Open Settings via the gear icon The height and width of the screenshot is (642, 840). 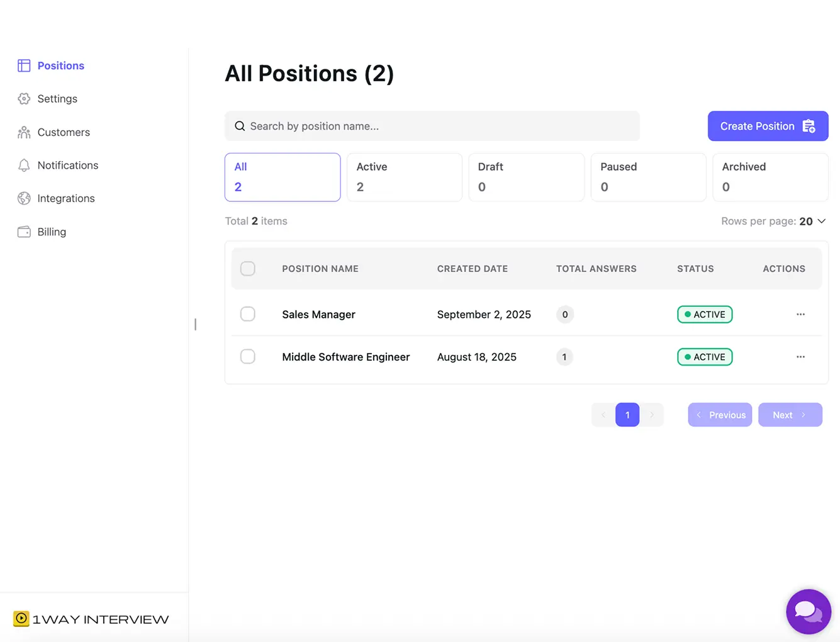(x=24, y=99)
